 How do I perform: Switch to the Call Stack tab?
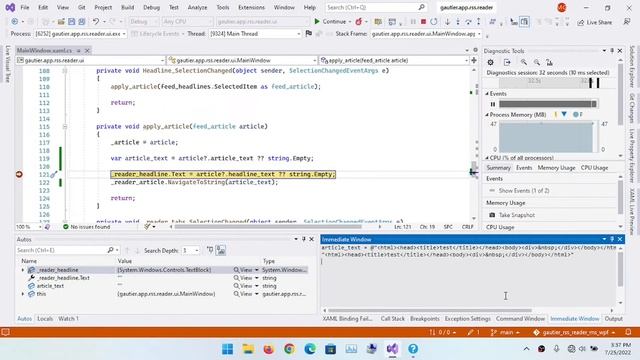[x=392, y=318]
